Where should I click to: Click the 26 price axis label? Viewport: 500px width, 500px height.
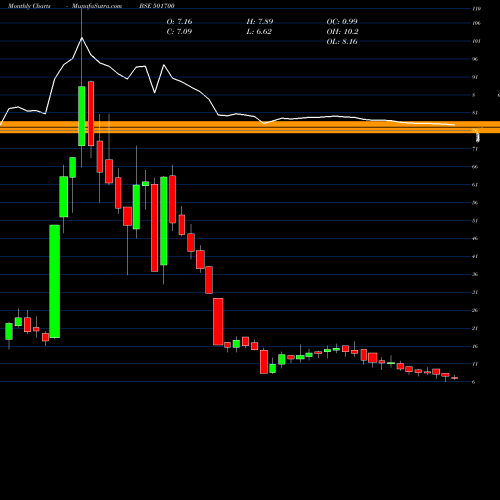click(x=475, y=311)
